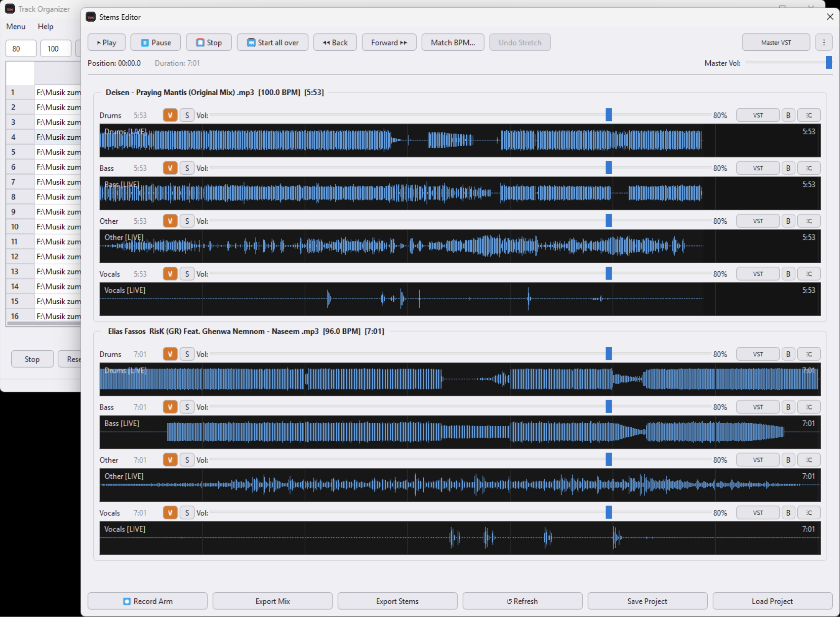Click the :C button for Naseem Vocals stem
The height and width of the screenshot is (617, 840).
pos(809,513)
